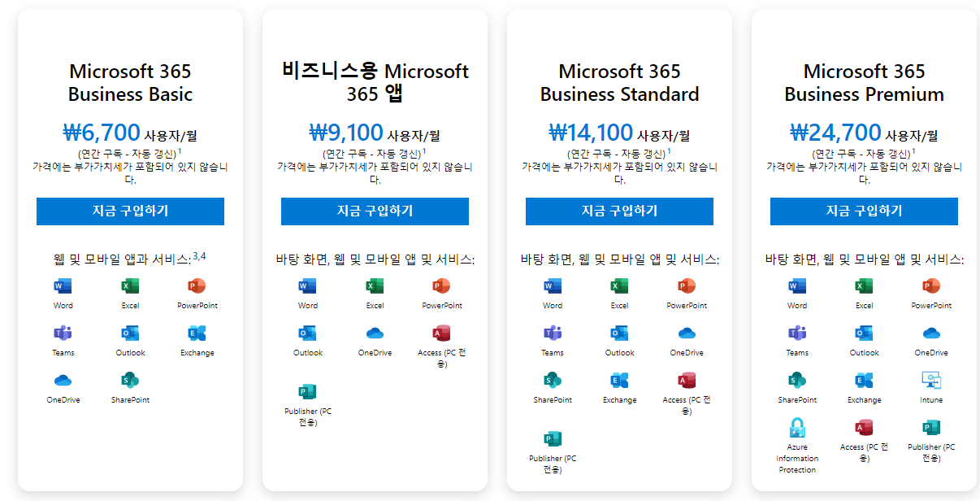Click the Exchange icon under Business Basic

[x=196, y=333]
